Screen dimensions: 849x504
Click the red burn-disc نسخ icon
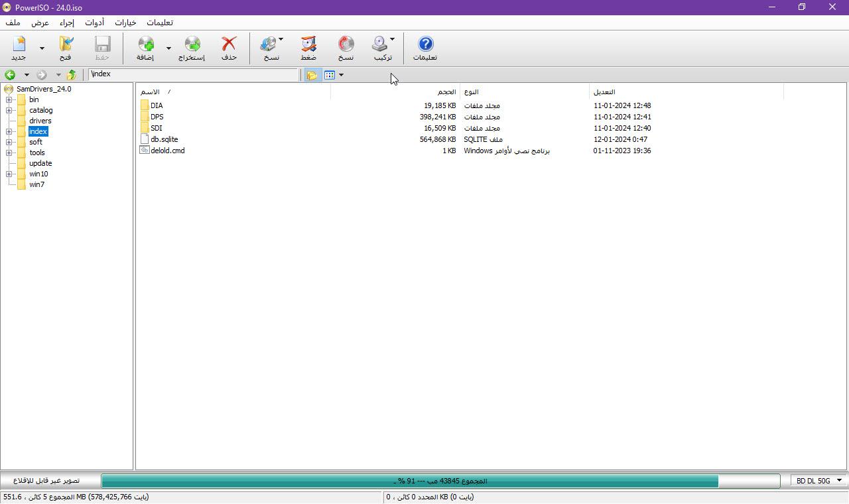click(x=346, y=44)
